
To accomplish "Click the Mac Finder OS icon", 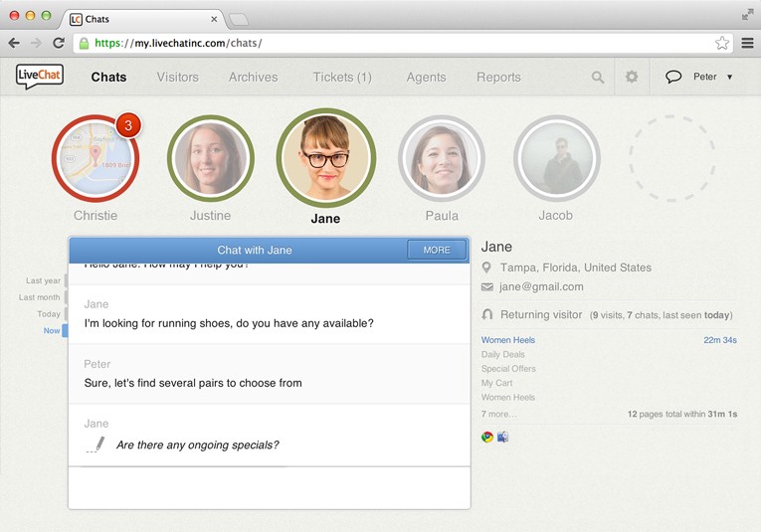I will pos(502,437).
